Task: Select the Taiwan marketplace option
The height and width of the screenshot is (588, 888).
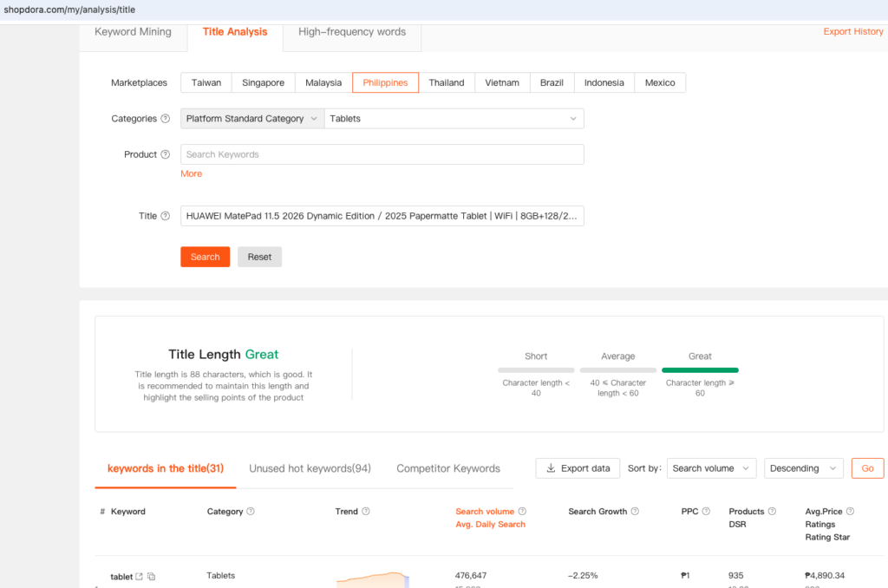Action: (206, 82)
